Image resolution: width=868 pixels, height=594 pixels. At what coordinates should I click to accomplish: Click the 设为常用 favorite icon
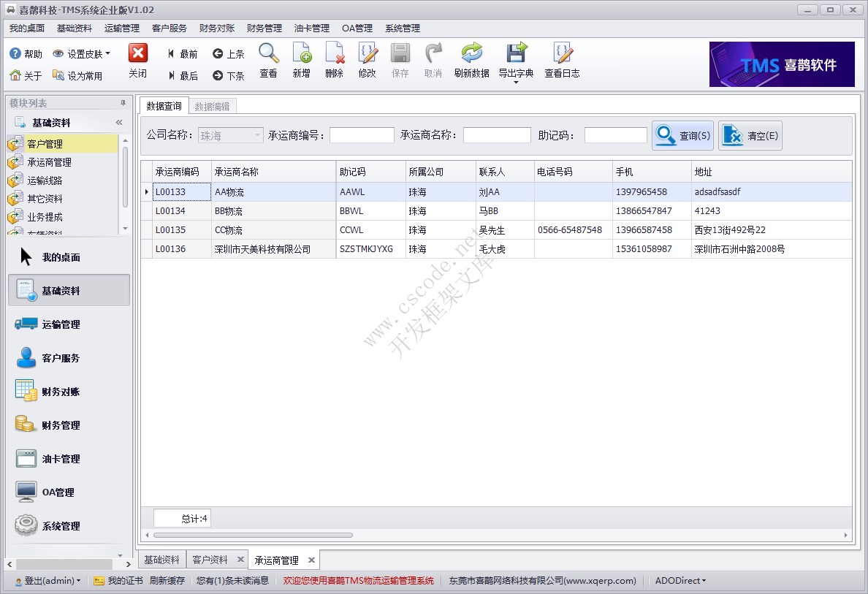pos(58,75)
